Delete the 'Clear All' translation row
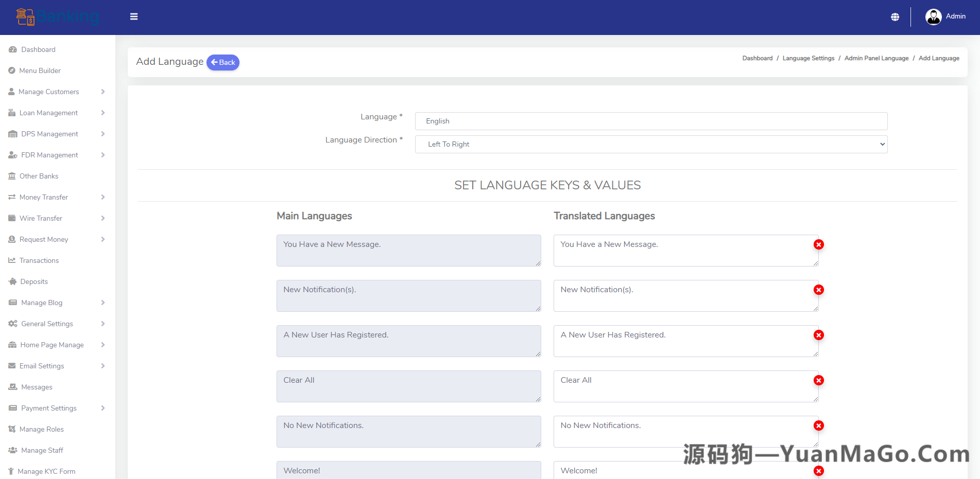 click(818, 380)
